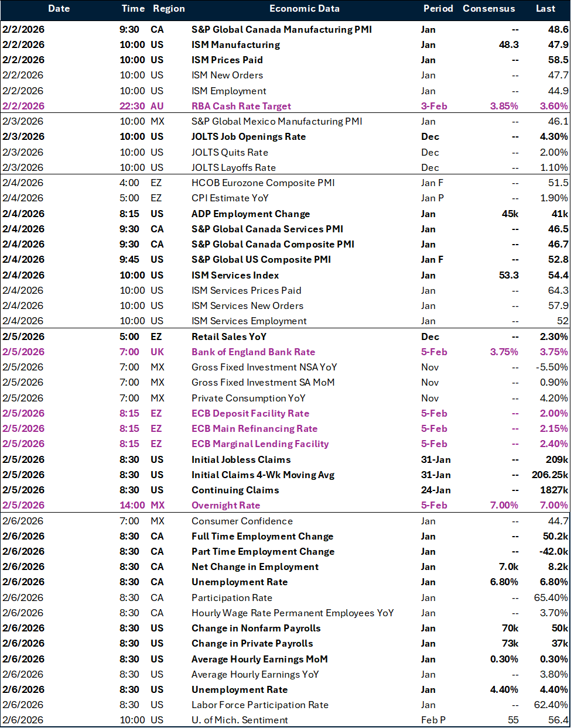Select 'ECB Deposit Facility Rate' entry
This screenshot has width=571, height=728.
coord(250,413)
